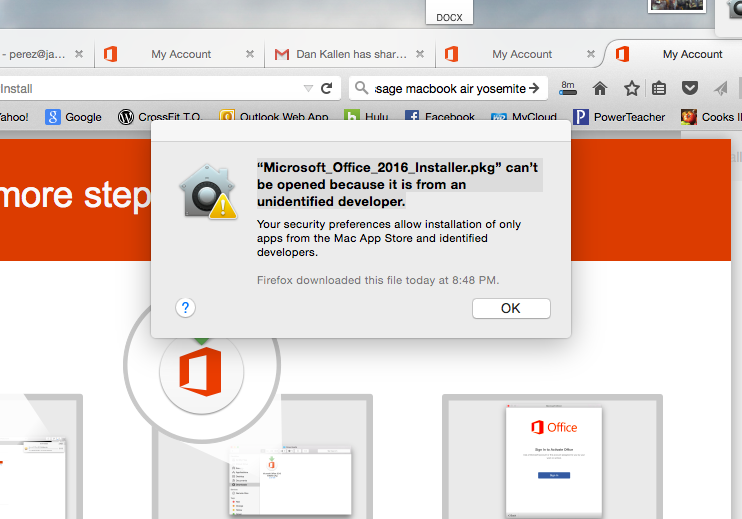The height and width of the screenshot is (519, 742).
Task: Click OK in the Gatekeeper dialog
Action: (x=511, y=308)
